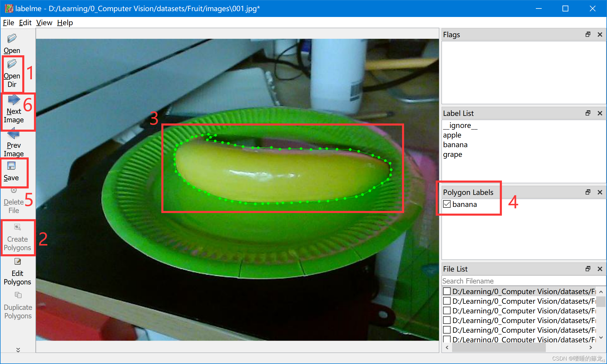Enable the apple label in Label List

tap(452, 134)
